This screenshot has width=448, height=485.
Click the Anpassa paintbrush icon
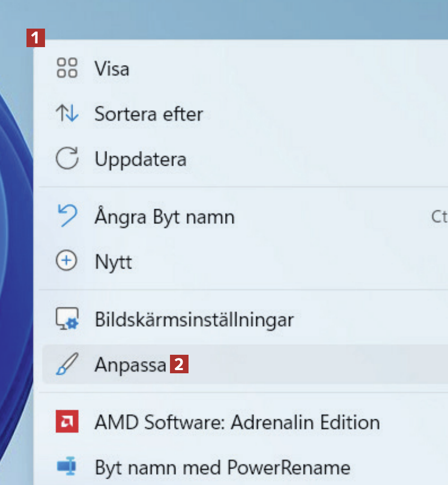67,364
